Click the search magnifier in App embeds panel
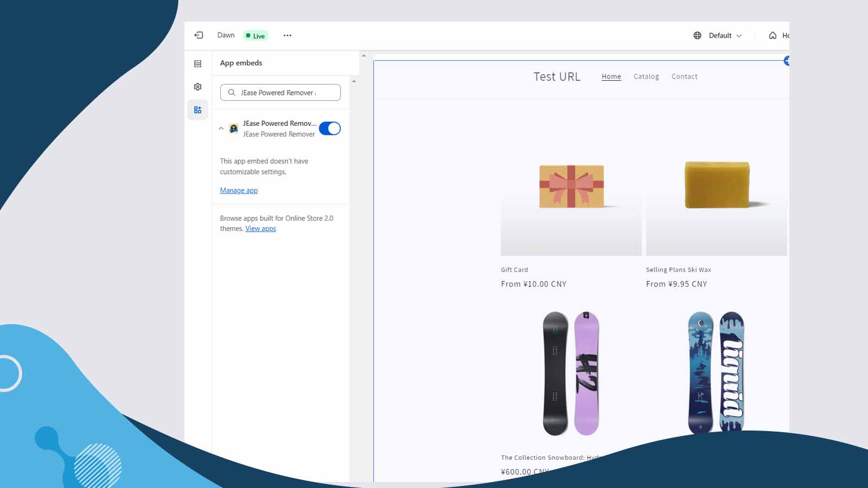The height and width of the screenshot is (488, 868). (230, 92)
